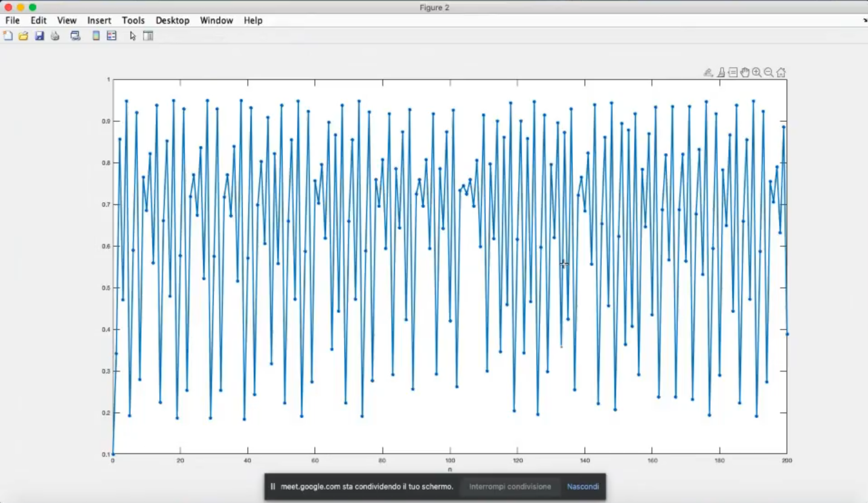The image size is (868, 503).
Task: Expand the Desktop menu
Action: tap(172, 21)
